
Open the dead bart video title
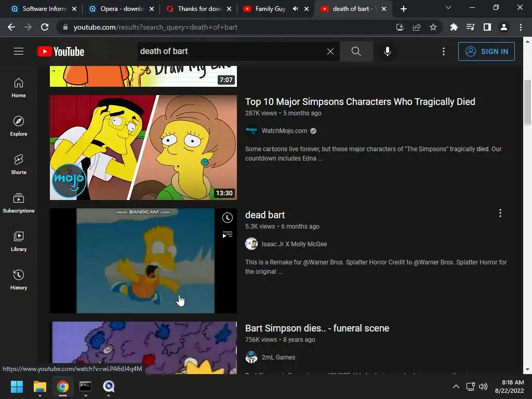pyautogui.click(x=265, y=215)
